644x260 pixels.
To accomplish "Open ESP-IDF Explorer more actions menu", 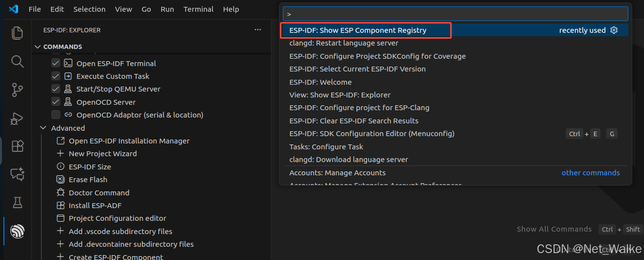I will 258,30.
